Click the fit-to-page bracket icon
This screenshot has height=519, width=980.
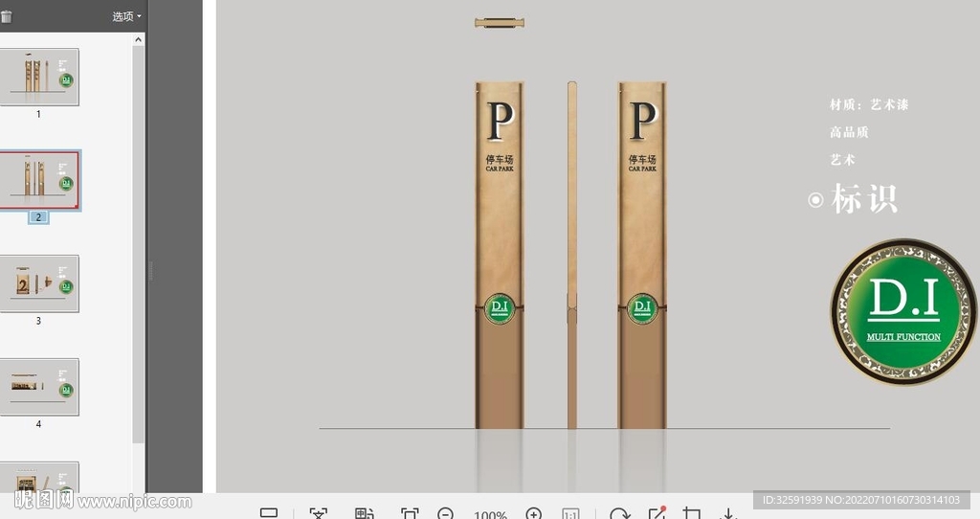coord(410,514)
